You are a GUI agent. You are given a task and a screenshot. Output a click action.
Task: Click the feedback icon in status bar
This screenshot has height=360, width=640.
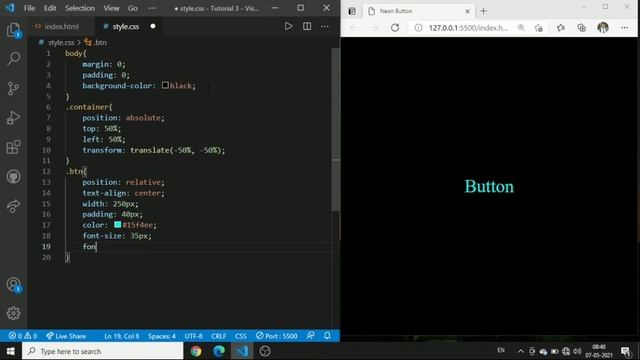[x=311, y=336]
